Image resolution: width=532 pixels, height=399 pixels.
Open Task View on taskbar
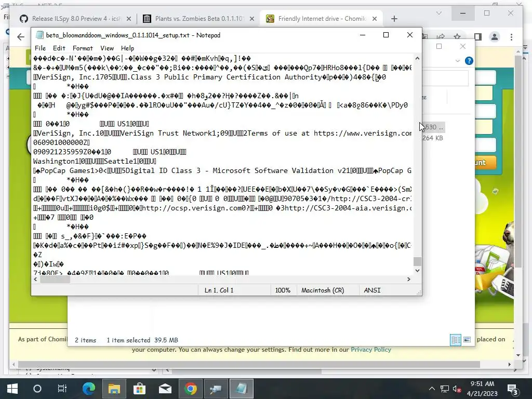pos(62,389)
